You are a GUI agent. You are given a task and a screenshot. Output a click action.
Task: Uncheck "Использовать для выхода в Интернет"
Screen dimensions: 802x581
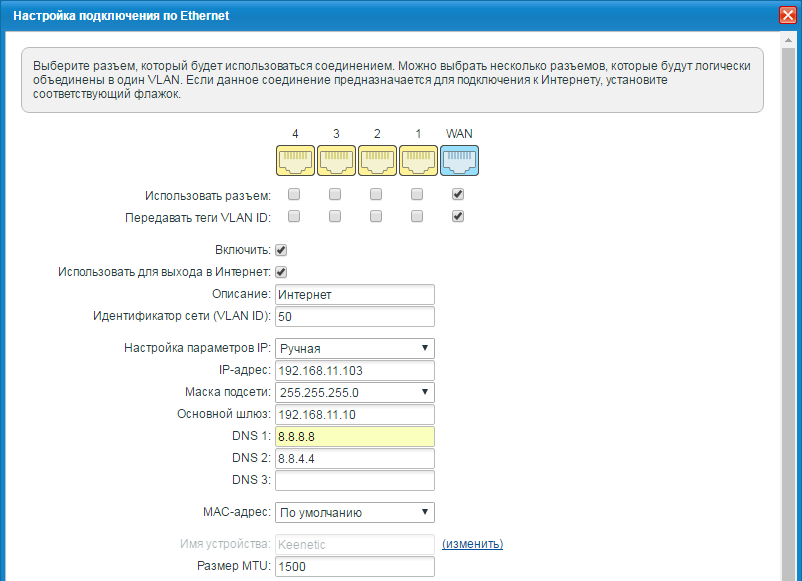(x=281, y=272)
